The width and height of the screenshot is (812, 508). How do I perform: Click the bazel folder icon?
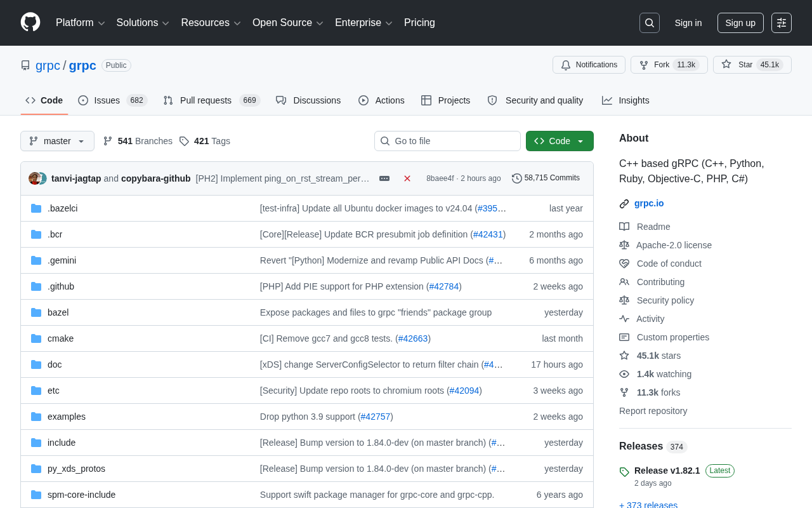click(x=36, y=312)
